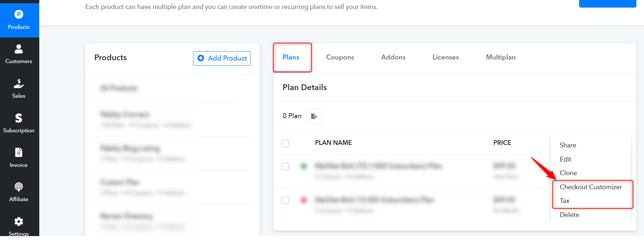644x244 pixels.
Task: Open the Sales section icon
Action: click(x=19, y=83)
